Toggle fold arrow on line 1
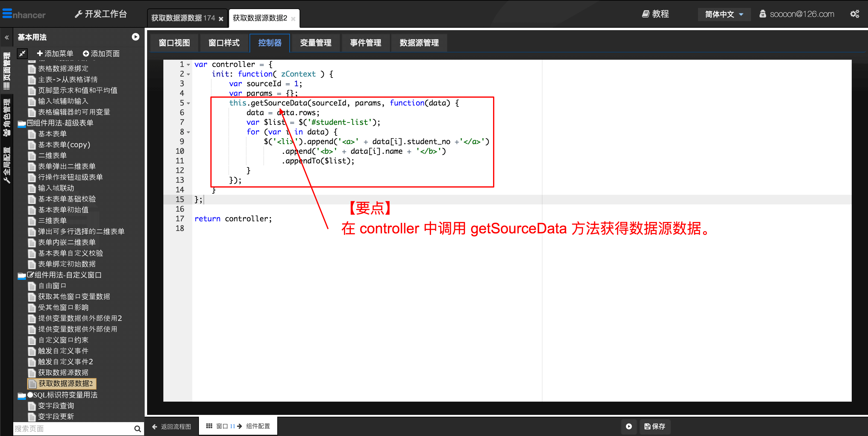The height and width of the screenshot is (436, 868). pos(189,65)
